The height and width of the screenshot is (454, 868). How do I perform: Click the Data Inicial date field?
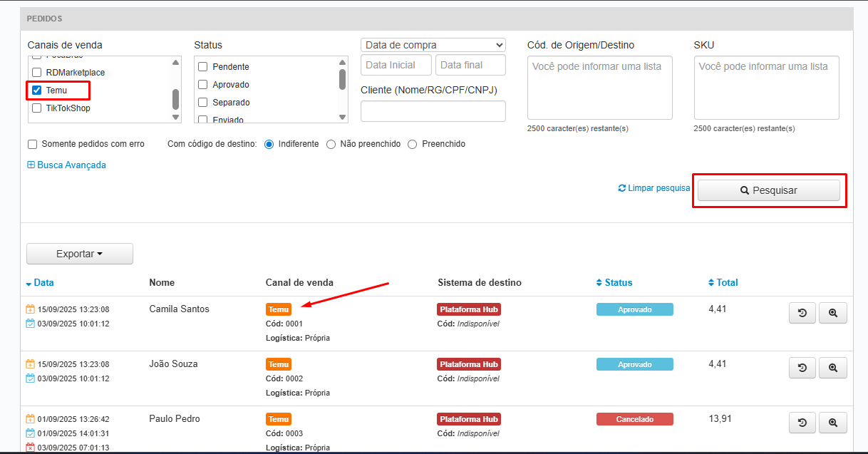pos(396,65)
